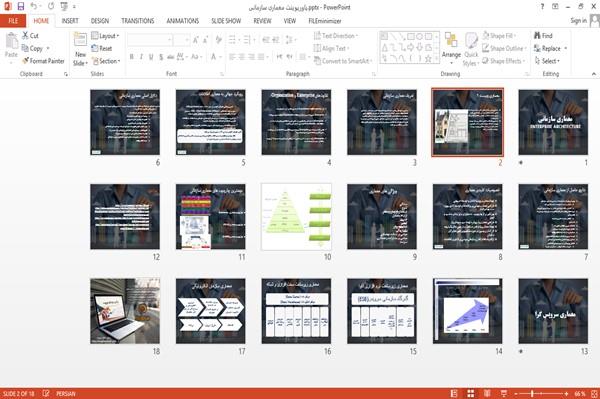This screenshot has width=600, height=399.
Task: Toggle text Shadow formatting
Action: [x=161, y=57]
